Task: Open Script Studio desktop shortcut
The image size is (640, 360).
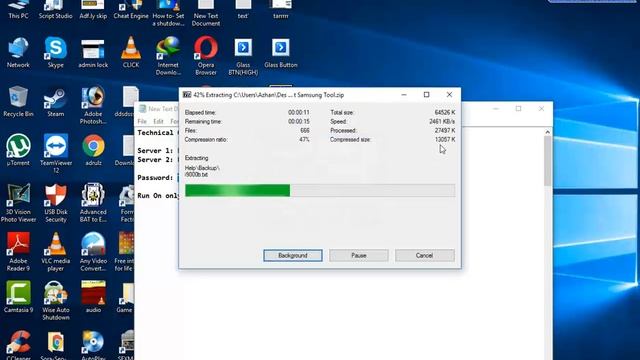Action: coord(56,10)
